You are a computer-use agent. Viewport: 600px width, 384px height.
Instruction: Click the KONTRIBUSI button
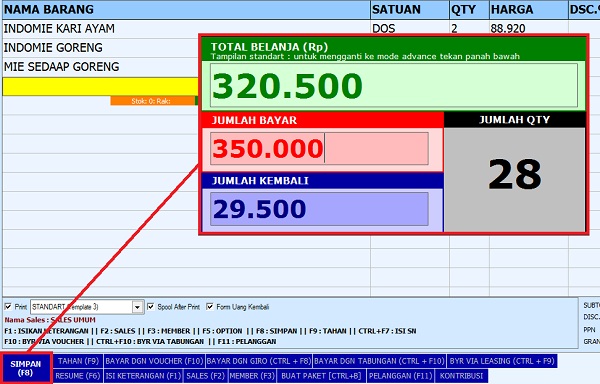pyautogui.click(x=461, y=376)
